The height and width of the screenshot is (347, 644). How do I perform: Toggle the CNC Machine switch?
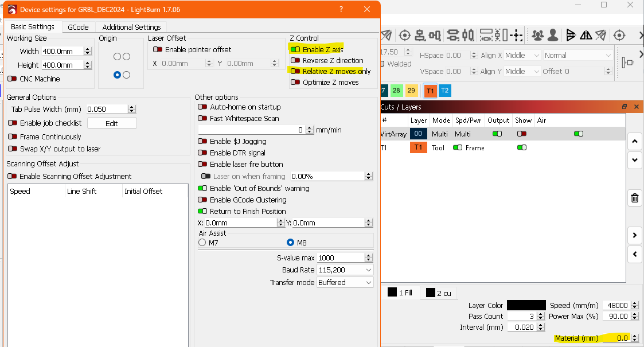click(12, 79)
